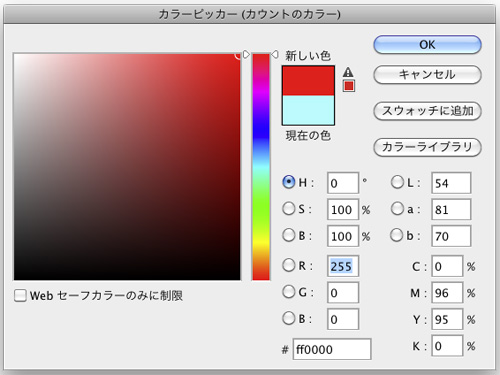Click the current light cyan color swatch
Image resolution: width=500 pixels, height=375 pixels.
308,110
